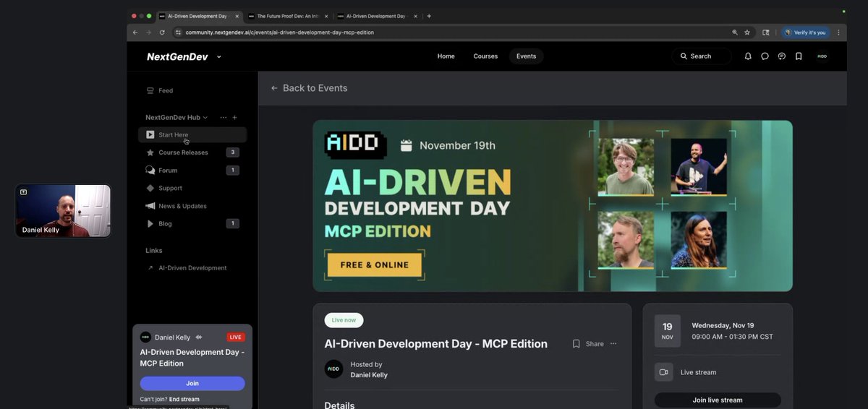Click Wednesday, Nov 19 date text
This screenshot has height=409, width=868.
[723, 325]
